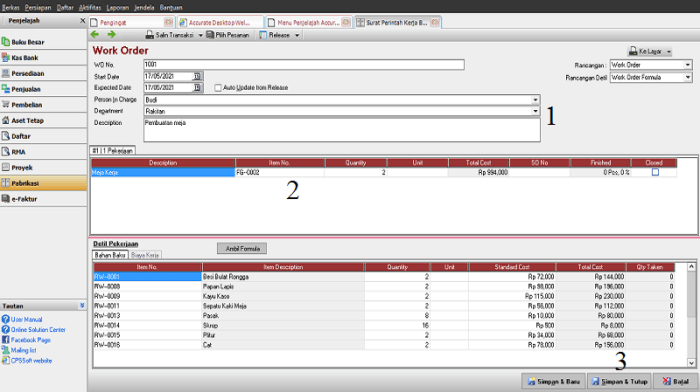Select Pabrikasi module in sidebar

coord(43,183)
